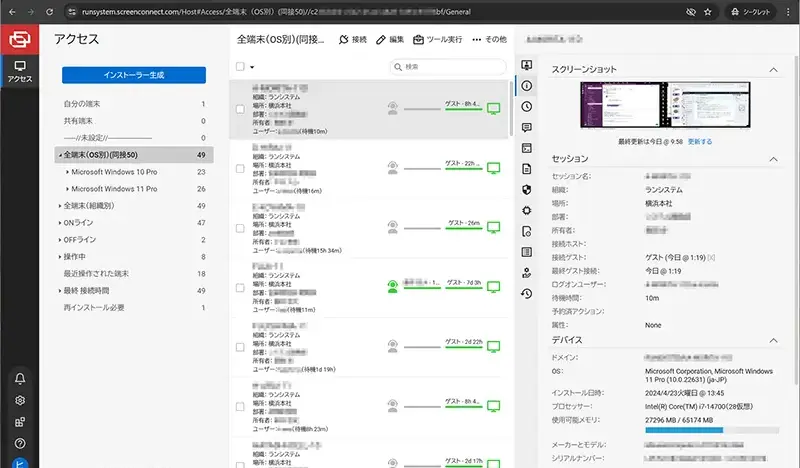This screenshot has width=800, height=468.
Task: Click the green monitor icon of first session
Action: coord(493,109)
